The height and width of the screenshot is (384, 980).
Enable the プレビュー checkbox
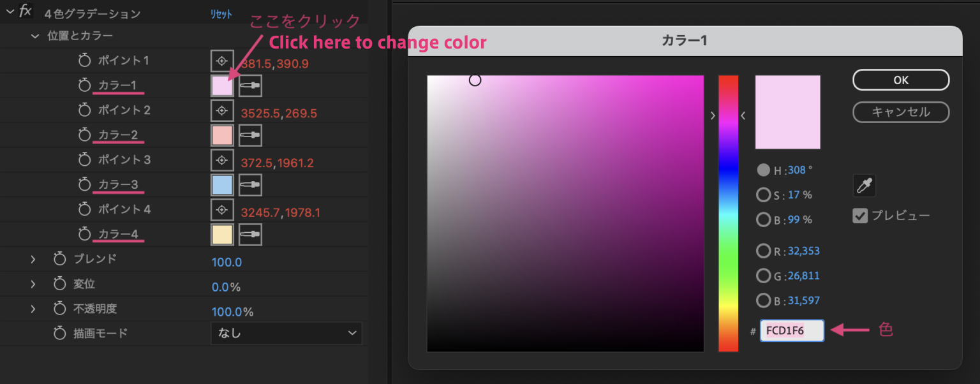860,216
